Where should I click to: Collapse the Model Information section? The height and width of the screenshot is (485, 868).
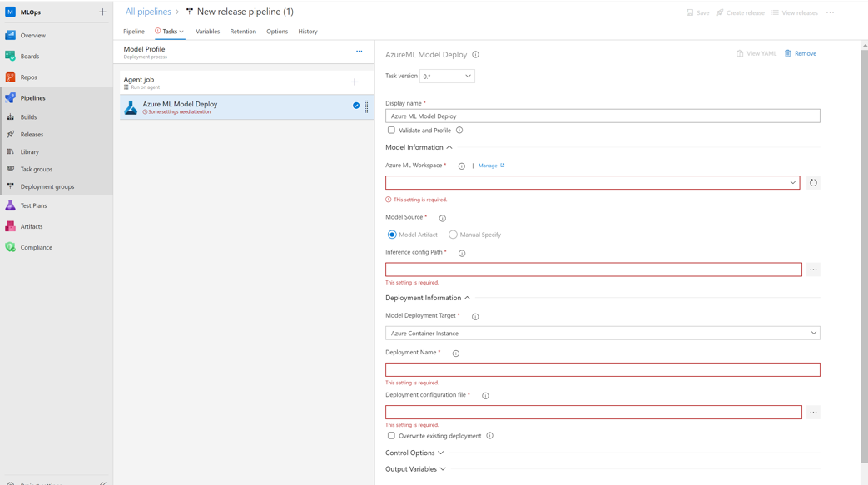click(419, 147)
